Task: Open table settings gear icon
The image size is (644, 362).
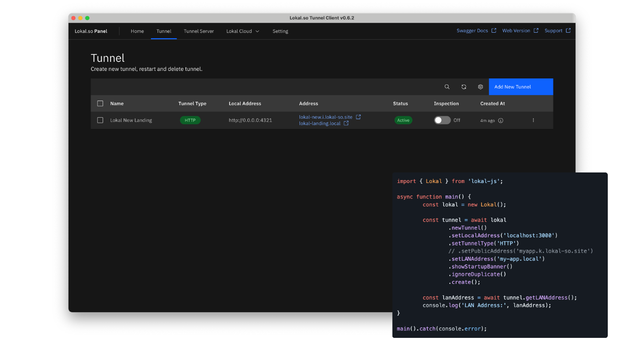Action: click(480, 87)
